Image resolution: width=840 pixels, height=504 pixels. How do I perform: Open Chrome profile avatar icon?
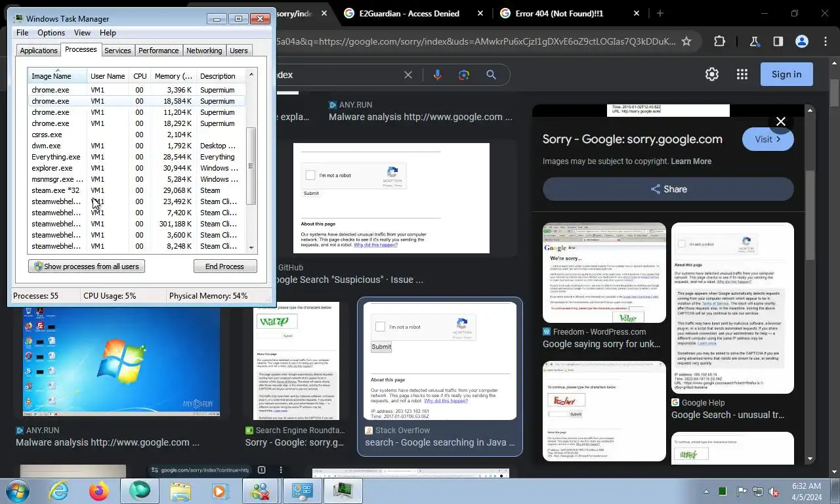(x=801, y=41)
